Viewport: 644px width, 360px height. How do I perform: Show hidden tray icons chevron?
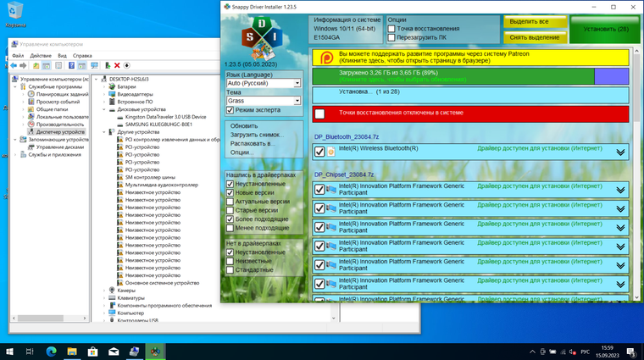tap(532, 352)
